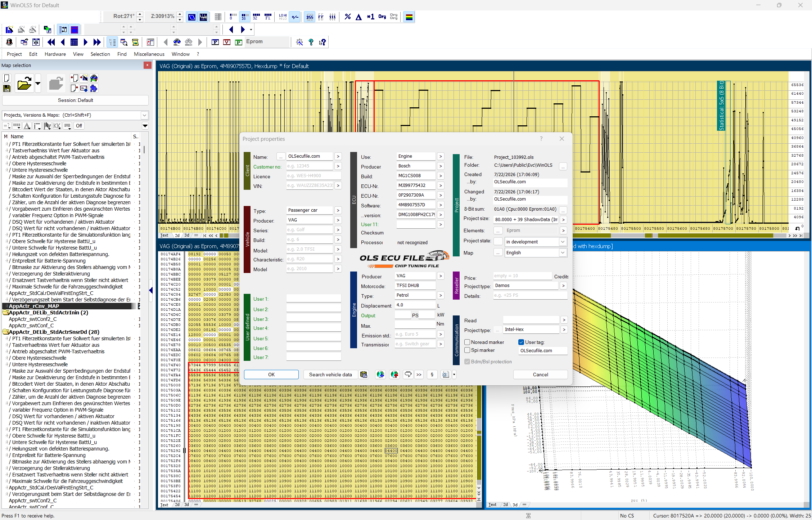Screen dimensions: 812x520
Task: Click the speech bubble comment icon
Action: [x=408, y=375]
